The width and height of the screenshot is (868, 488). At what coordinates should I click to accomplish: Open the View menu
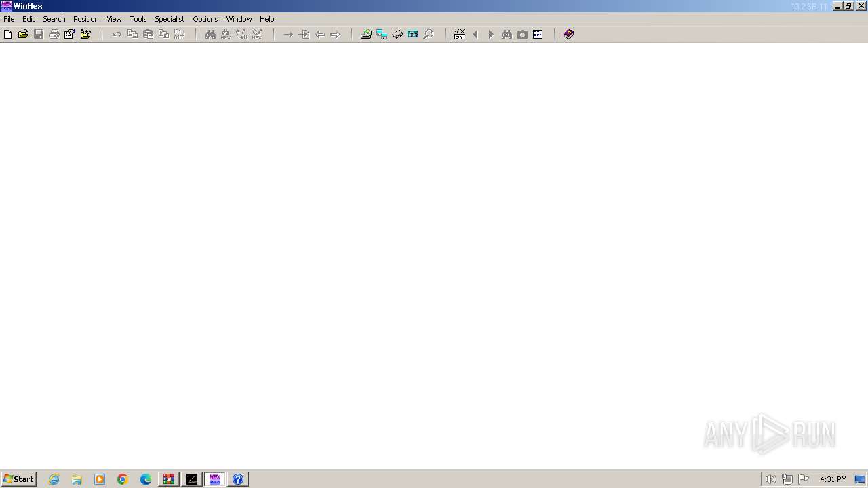[x=114, y=19]
